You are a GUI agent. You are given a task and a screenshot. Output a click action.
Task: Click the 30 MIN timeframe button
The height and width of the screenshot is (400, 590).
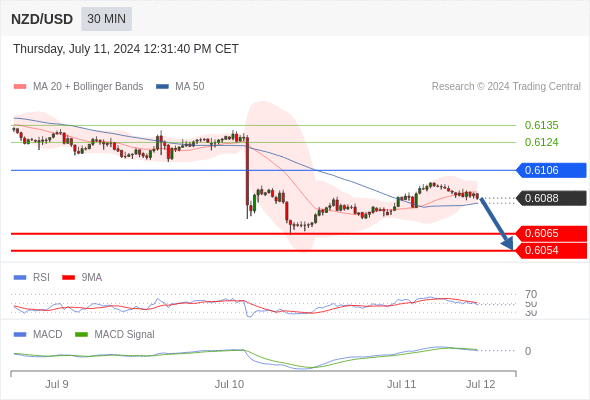tap(106, 19)
